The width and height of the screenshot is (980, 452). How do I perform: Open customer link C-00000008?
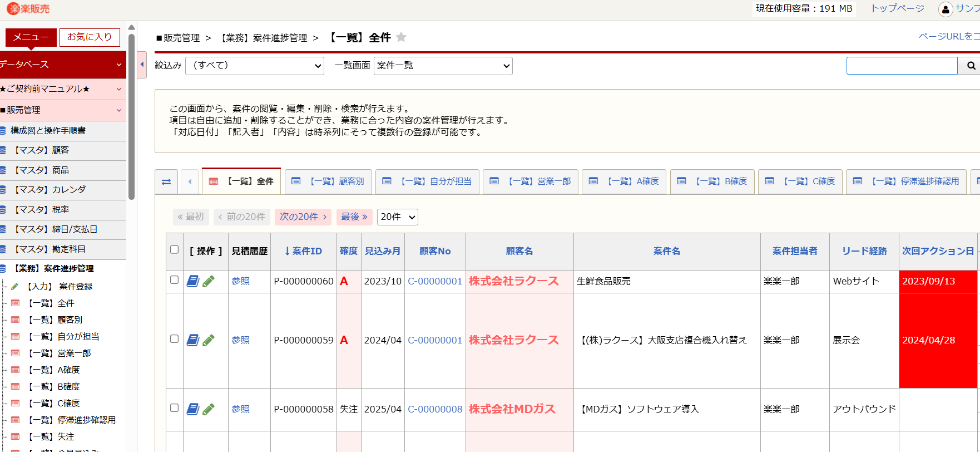[435, 409]
